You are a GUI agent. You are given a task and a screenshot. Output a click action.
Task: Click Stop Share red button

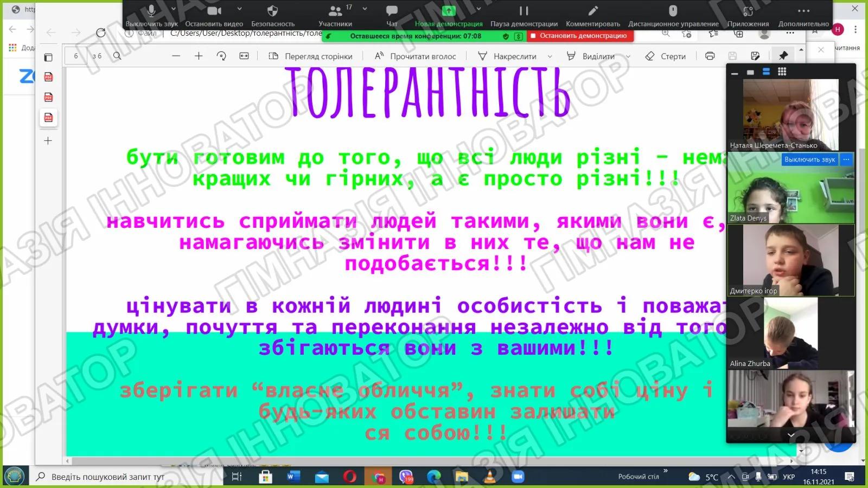[579, 36]
